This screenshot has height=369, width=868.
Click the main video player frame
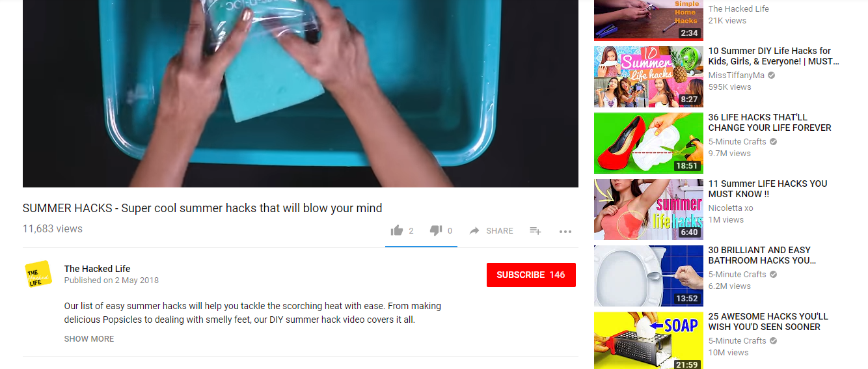pyautogui.click(x=300, y=94)
